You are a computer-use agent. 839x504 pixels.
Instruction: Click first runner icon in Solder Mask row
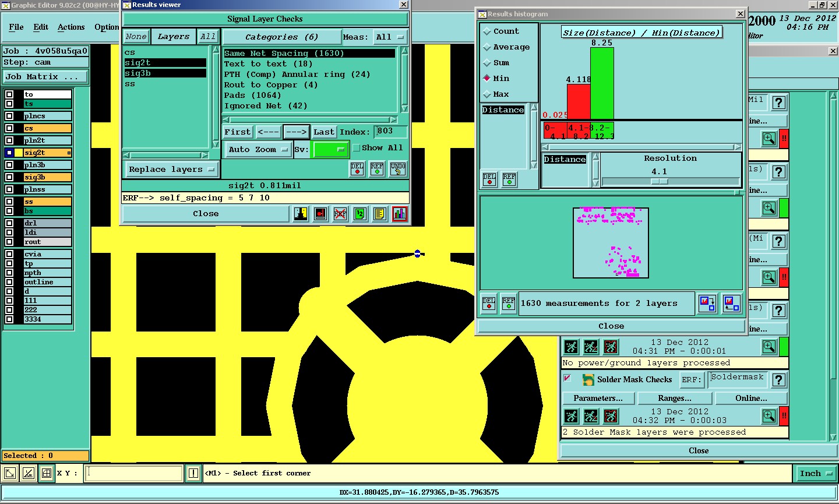click(571, 416)
